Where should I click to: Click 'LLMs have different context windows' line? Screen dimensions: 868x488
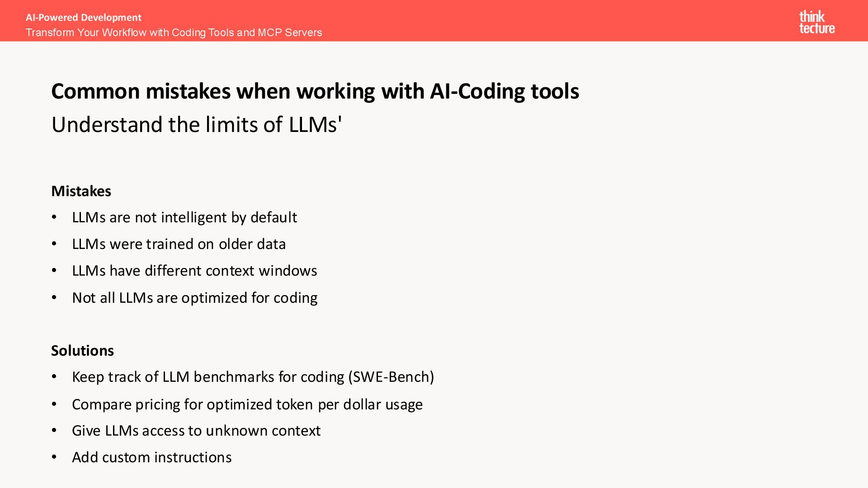click(x=194, y=271)
